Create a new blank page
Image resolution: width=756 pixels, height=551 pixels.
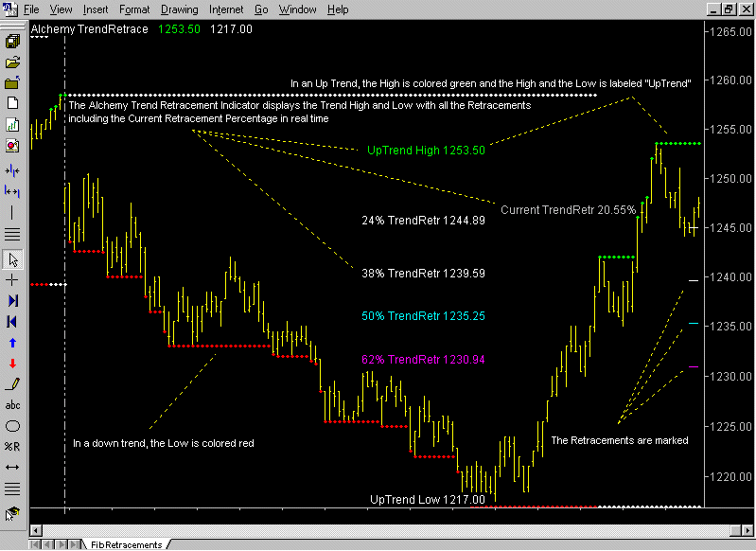click(12, 103)
